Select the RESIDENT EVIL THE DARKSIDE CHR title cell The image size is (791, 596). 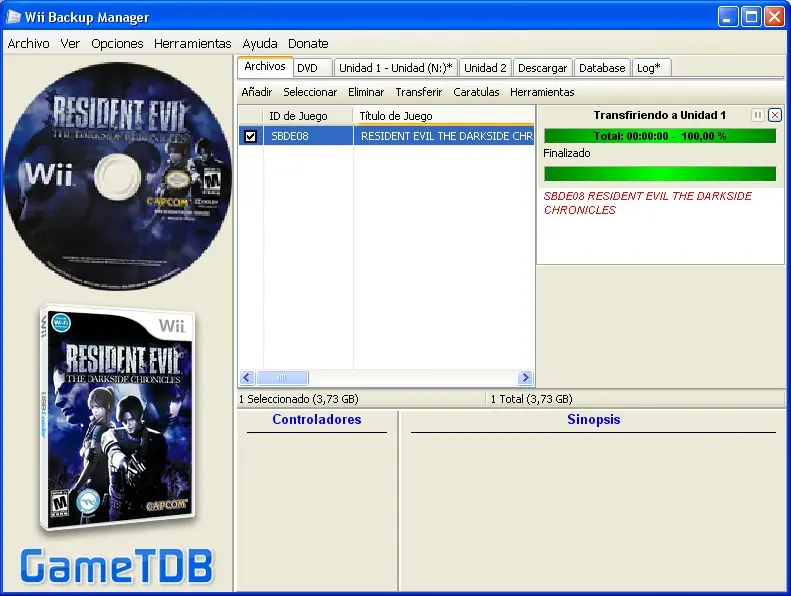click(444, 136)
